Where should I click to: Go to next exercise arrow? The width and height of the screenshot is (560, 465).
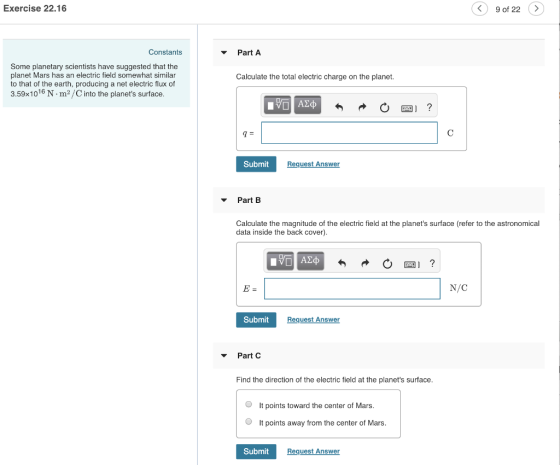coord(536,9)
